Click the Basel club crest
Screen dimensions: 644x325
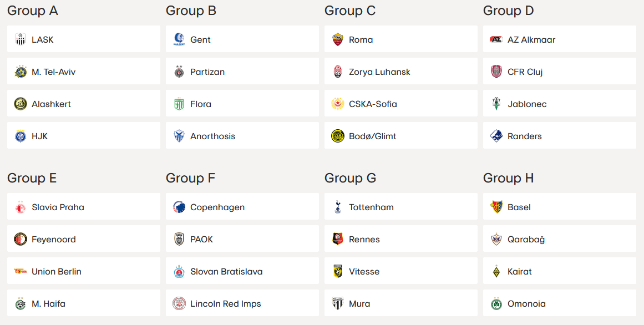[x=496, y=207]
